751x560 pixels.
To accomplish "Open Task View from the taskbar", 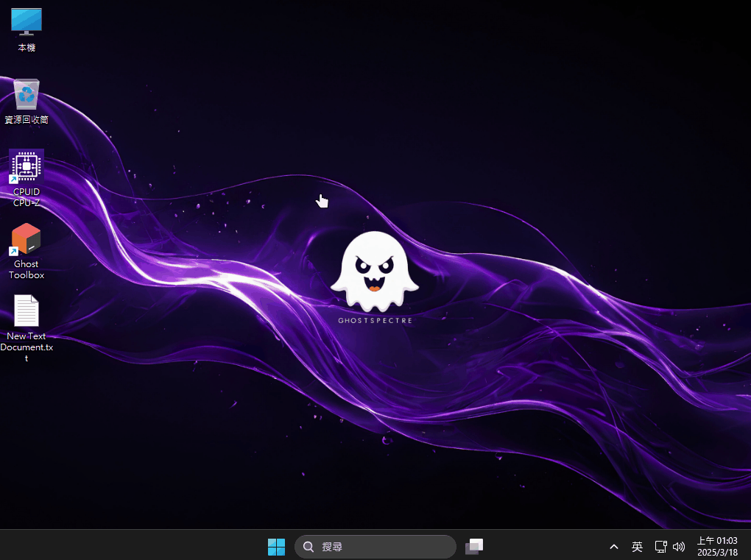I will (x=474, y=547).
